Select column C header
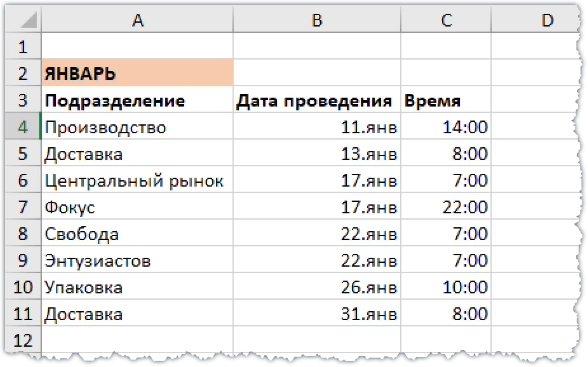Screen dimensions: 588x367 (446, 20)
